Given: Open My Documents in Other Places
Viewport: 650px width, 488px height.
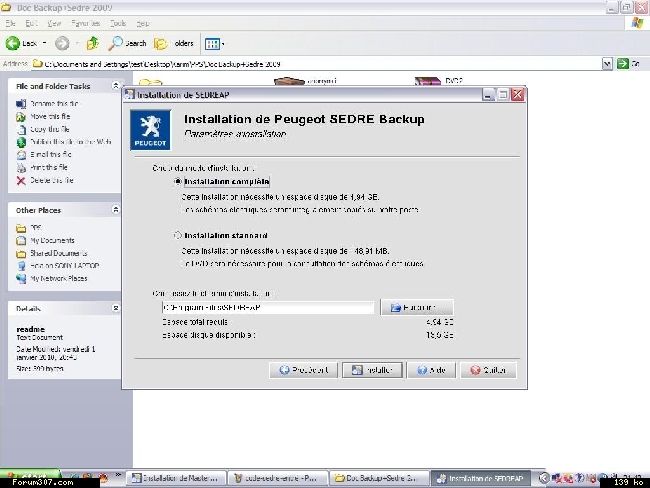Looking at the screenshot, I should (x=52, y=240).
